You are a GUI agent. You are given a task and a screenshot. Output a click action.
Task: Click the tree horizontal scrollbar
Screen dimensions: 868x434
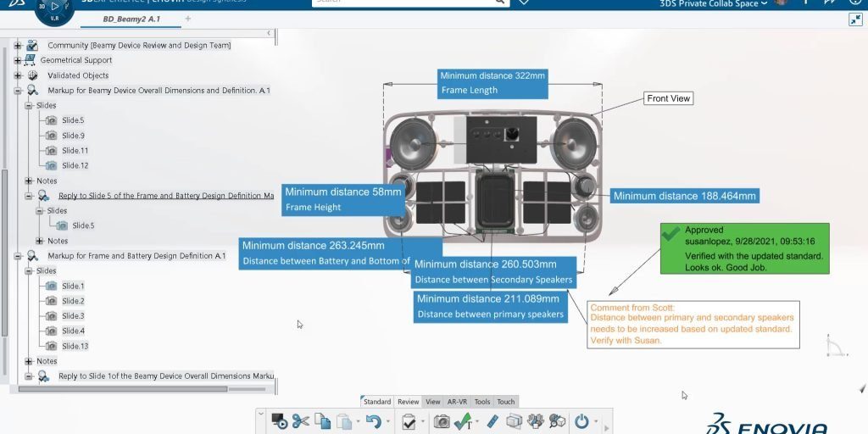(123, 389)
